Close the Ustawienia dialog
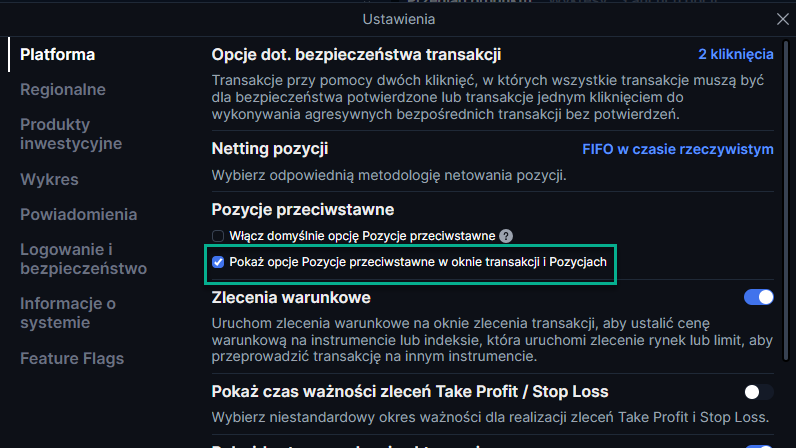Screen dimensions: 796x448 pyautogui.click(x=782, y=19)
